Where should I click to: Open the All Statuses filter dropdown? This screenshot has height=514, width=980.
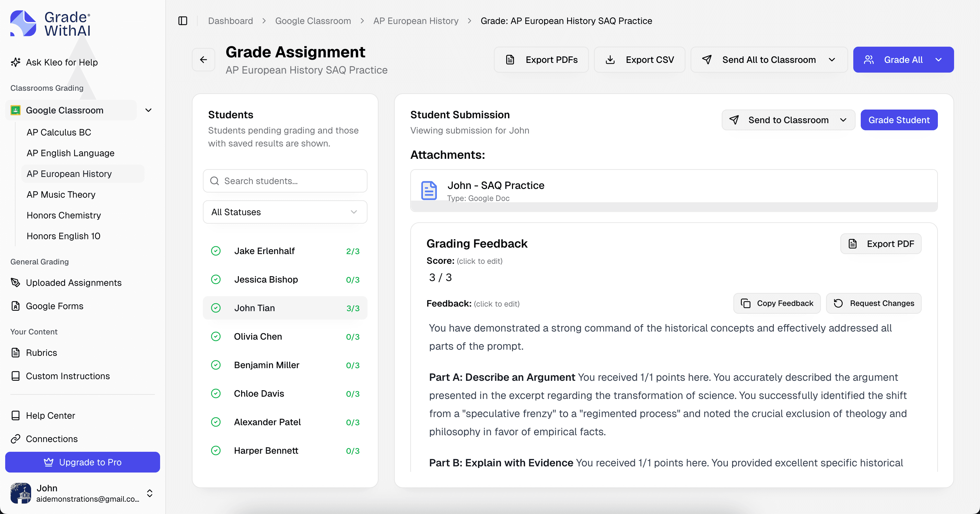[x=285, y=212]
